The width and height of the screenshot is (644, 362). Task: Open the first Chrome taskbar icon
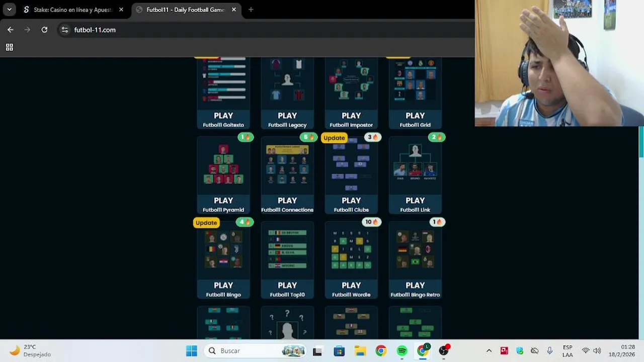pos(381,351)
